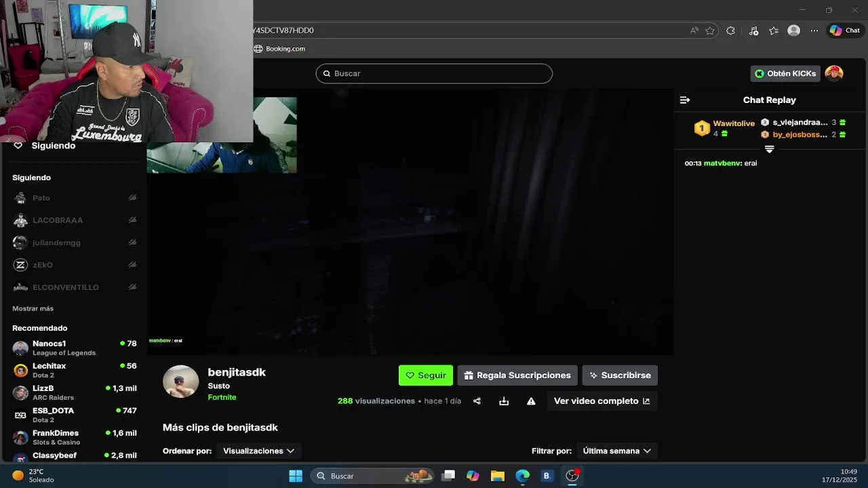Open offline channel LACOBRAAA in sidebar
The height and width of the screenshot is (488, 868).
point(75,220)
